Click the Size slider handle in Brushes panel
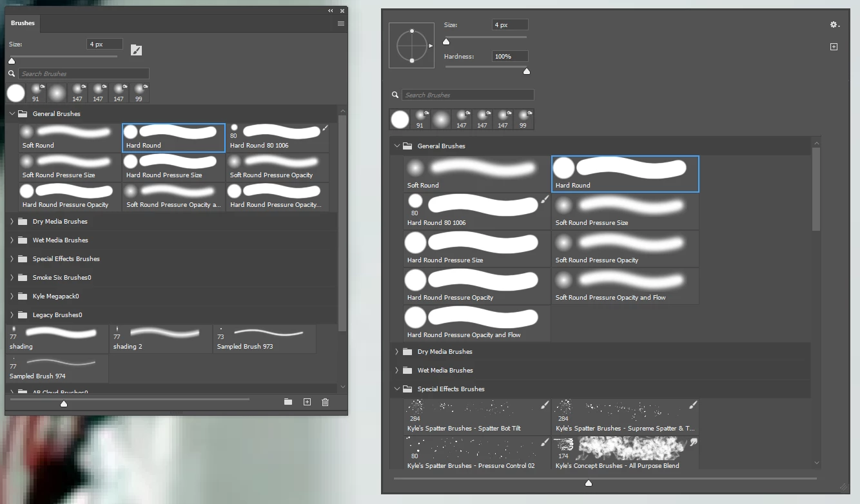This screenshot has width=860, height=504. click(x=12, y=61)
